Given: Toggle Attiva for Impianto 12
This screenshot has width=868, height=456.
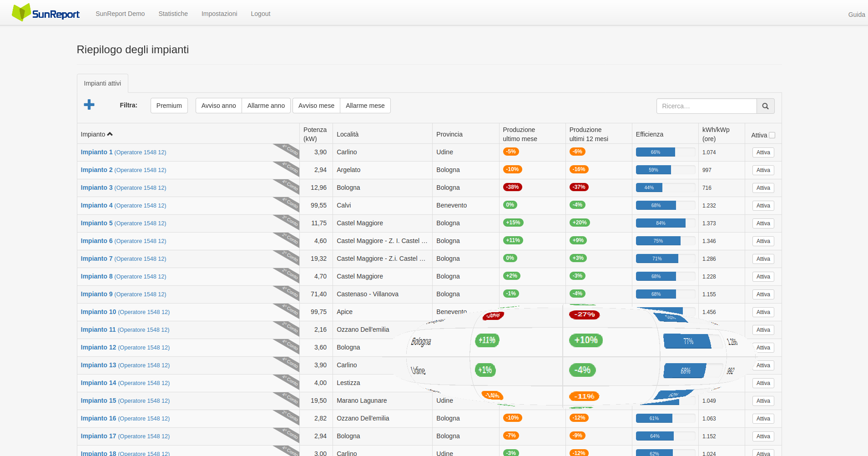Looking at the screenshot, I should point(763,348).
